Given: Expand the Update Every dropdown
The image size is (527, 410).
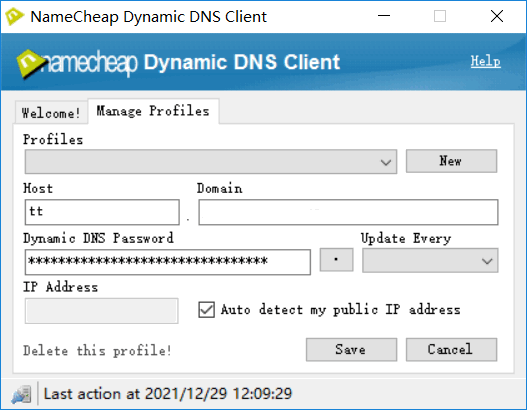Looking at the screenshot, I should coord(430,260).
